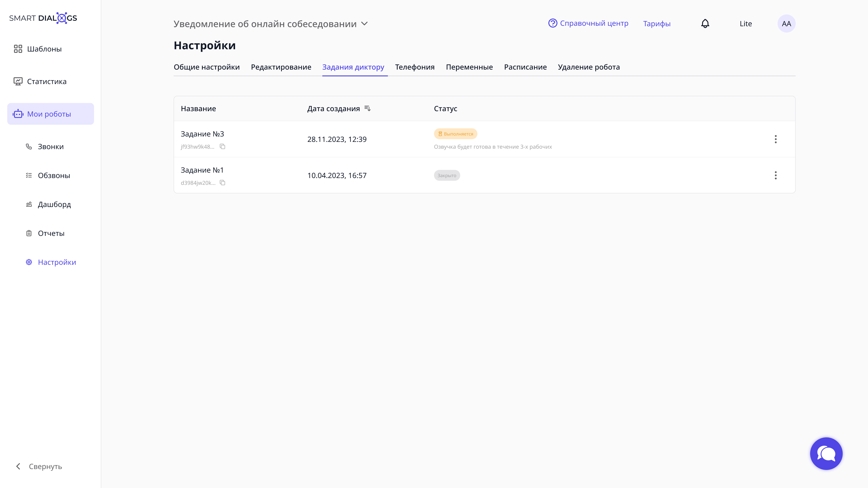Sort by Дата создания sort icon
The image size is (868, 488).
[x=367, y=108]
